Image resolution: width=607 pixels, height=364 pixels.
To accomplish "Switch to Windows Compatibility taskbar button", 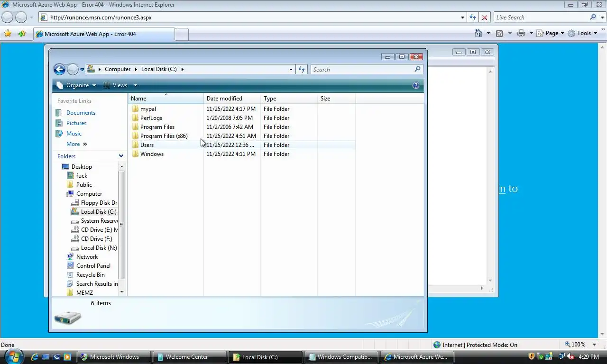I will click(x=342, y=357).
